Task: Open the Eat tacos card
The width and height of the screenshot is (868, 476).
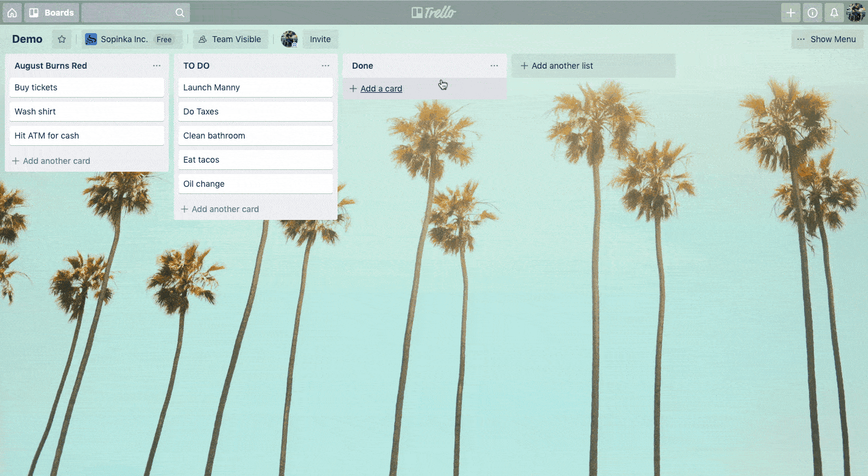Action: [255, 160]
